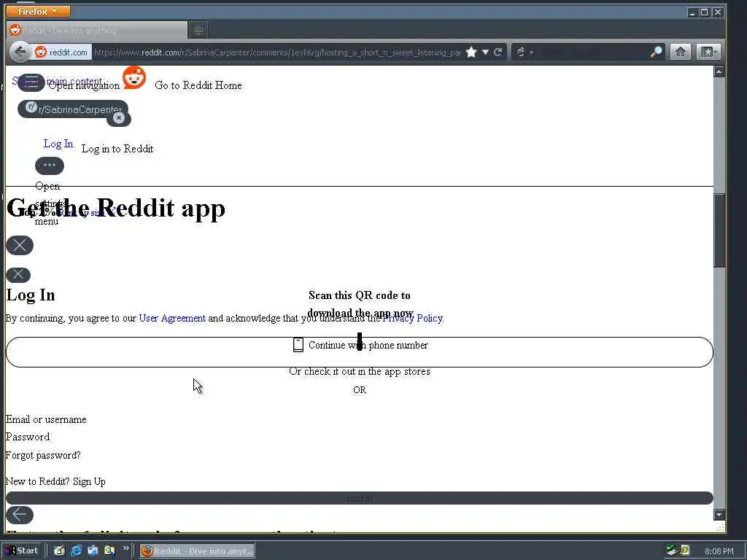
Task: Click Forgot password? link
Action: point(43,455)
